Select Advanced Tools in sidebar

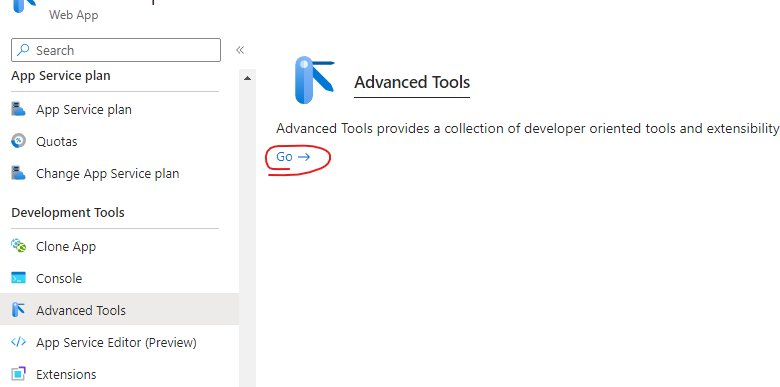coord(119,309)
